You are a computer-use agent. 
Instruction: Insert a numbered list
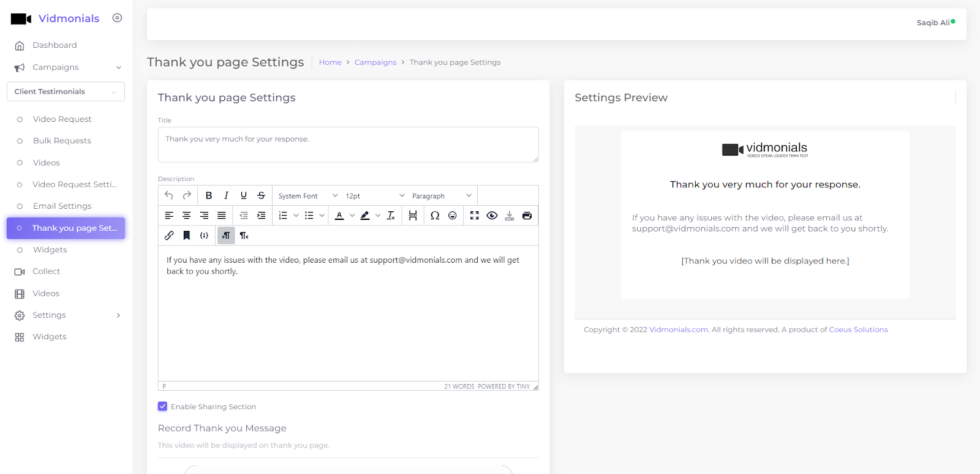283,216
